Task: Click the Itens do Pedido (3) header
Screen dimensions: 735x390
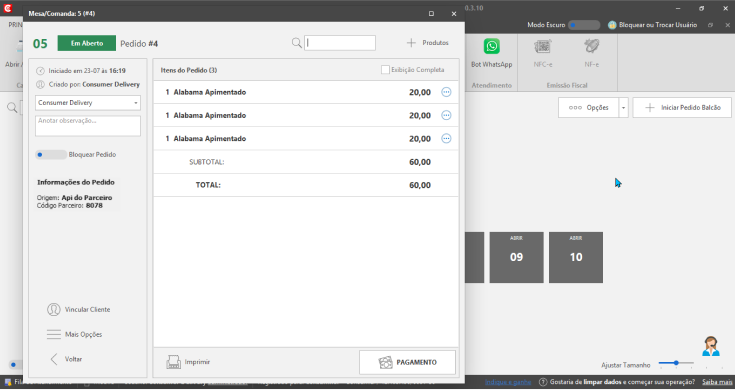Action: pos(188,70)
